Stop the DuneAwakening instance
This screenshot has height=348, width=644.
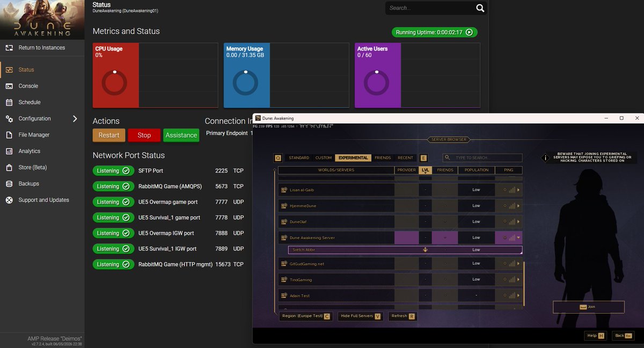click(x=144, y=135)
